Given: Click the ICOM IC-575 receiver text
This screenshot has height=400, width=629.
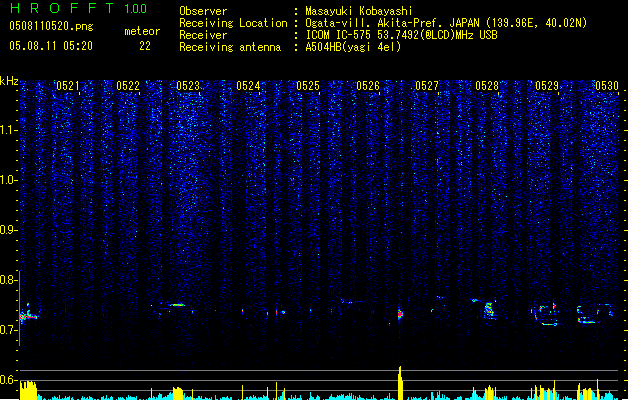Looking at the screenshot, I should point(401,35).
